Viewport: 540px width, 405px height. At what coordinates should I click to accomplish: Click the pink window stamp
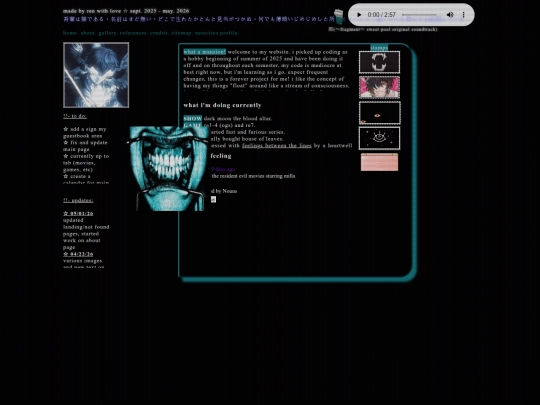(x=380, y=162)
